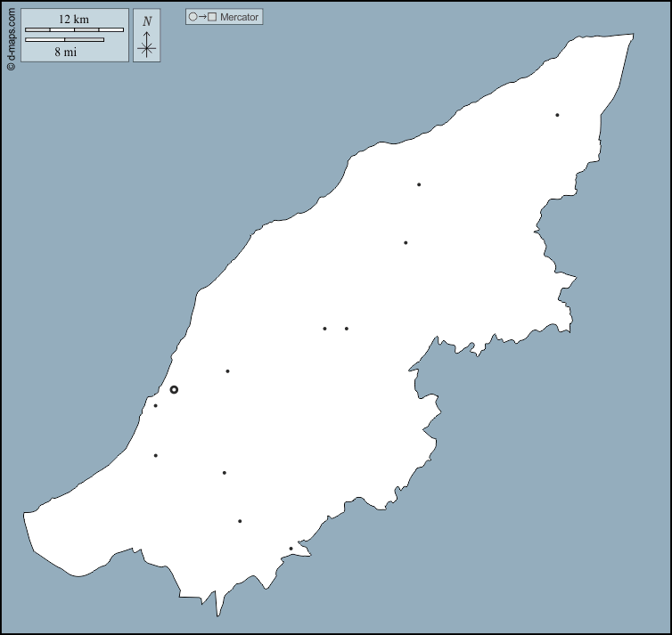Viewport: 672px width, 635px height.
Task: Select the lower of the two west-coast dots
Action: (x=155, y=456)
